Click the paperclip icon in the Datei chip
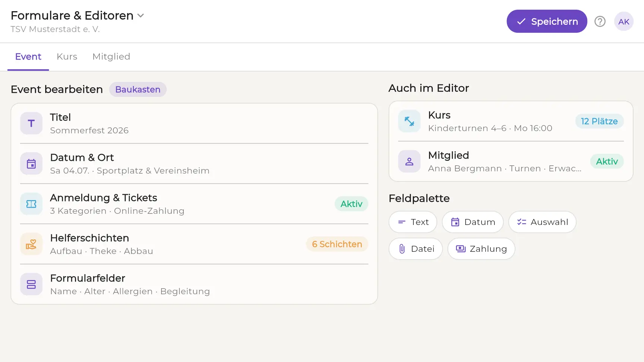 [402, 249]
